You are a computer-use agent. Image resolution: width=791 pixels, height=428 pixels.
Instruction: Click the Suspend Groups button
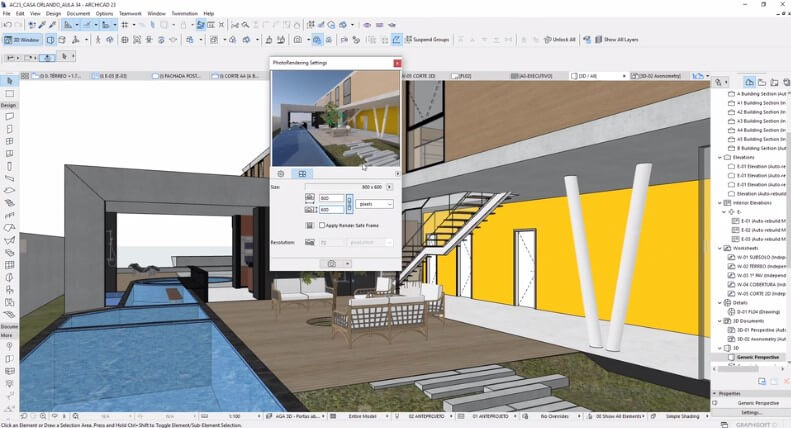[427, 39]
